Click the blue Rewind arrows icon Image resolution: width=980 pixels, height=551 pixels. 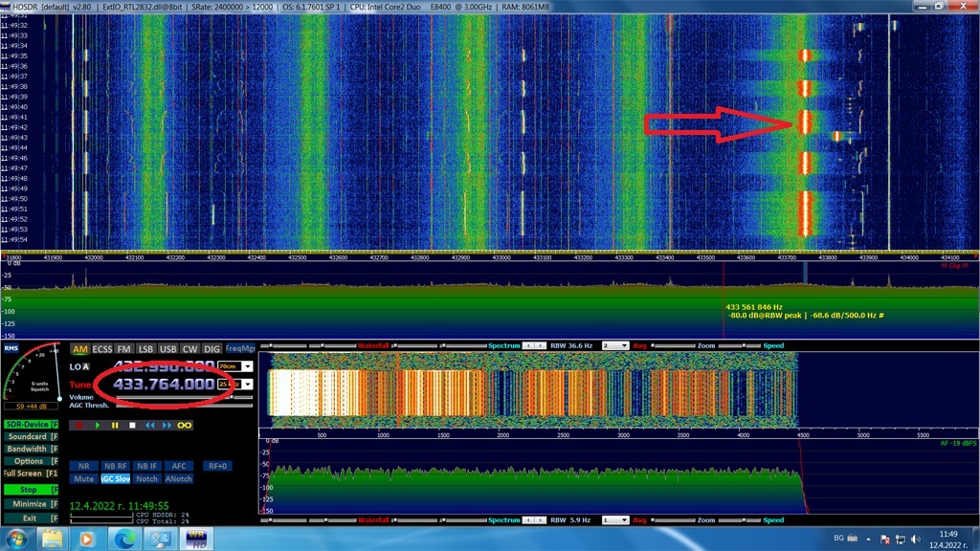click(x=149, y=425)
